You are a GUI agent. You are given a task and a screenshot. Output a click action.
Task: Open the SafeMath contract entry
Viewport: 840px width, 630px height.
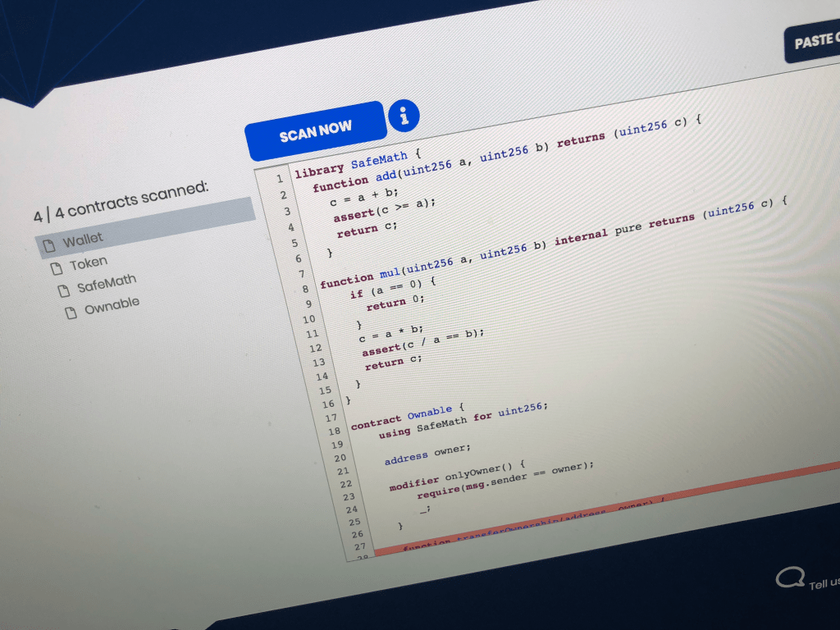pos(107,283)
